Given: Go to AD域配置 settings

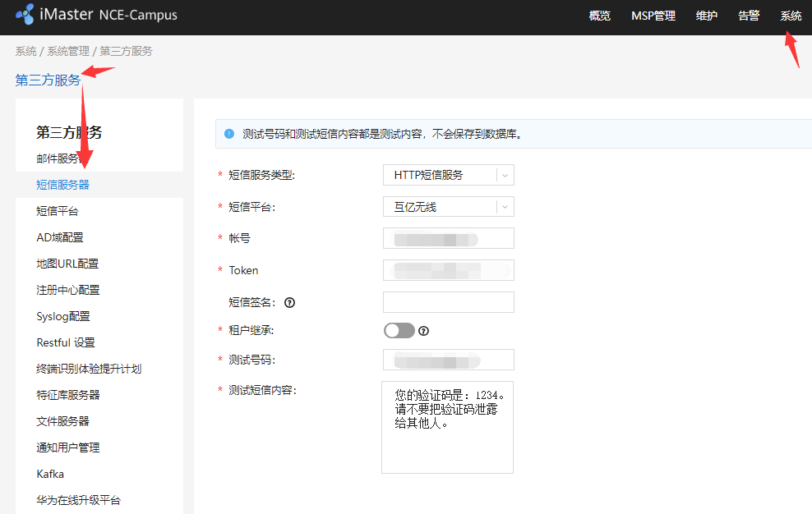Looking at the screenshot, I should (56, 236).
